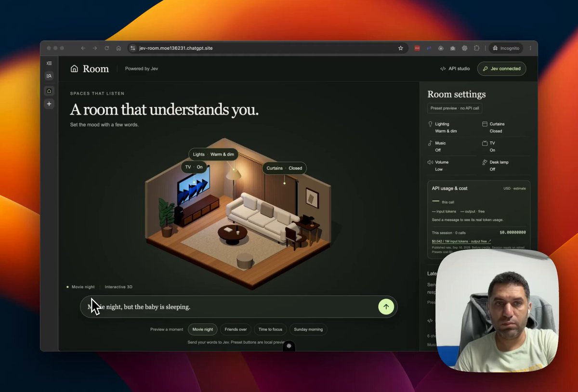Click the Volume speaker icon in Room settings
Viewport: 578px width, 392px height.
click(430, 162)
